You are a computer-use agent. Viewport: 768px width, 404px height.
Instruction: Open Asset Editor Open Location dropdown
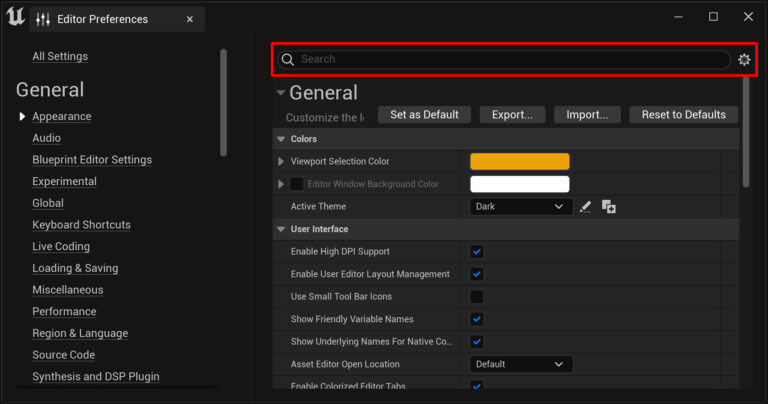click(521, 364)
